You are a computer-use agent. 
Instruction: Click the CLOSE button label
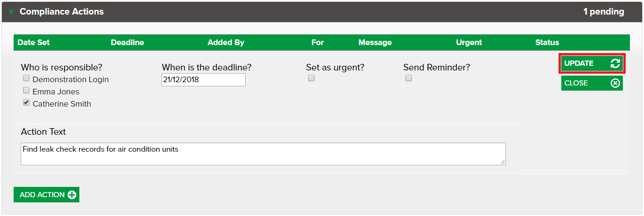coord(576,83)
